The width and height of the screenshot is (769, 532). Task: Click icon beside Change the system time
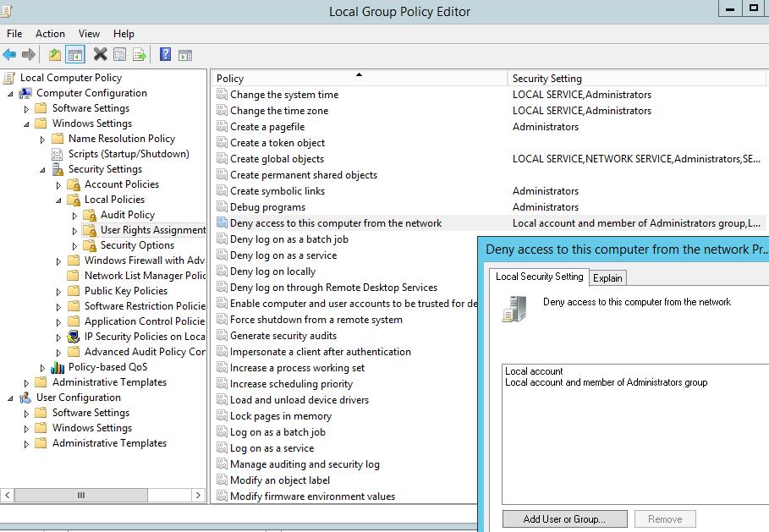coord(222,94)
